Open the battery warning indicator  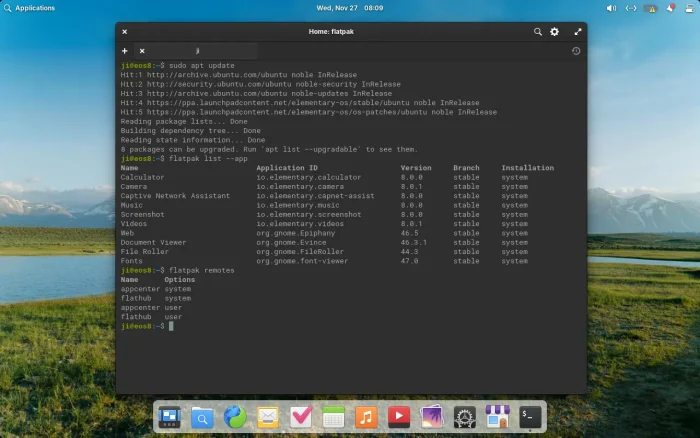click(x=650, y=8)
